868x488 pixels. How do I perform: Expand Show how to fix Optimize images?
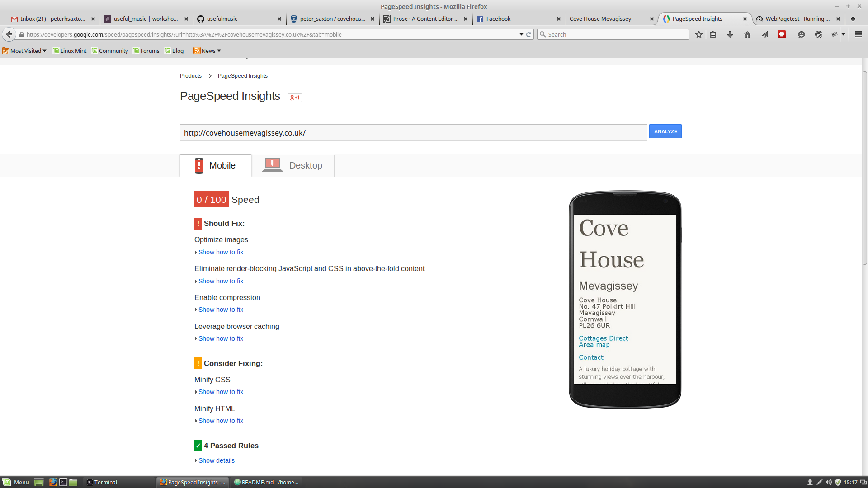point(219,251)
